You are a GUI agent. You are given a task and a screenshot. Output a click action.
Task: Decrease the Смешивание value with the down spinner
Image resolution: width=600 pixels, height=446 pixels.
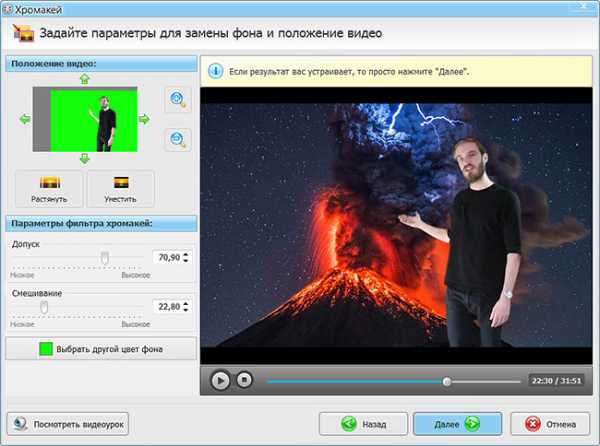click(x=186, y=309)
